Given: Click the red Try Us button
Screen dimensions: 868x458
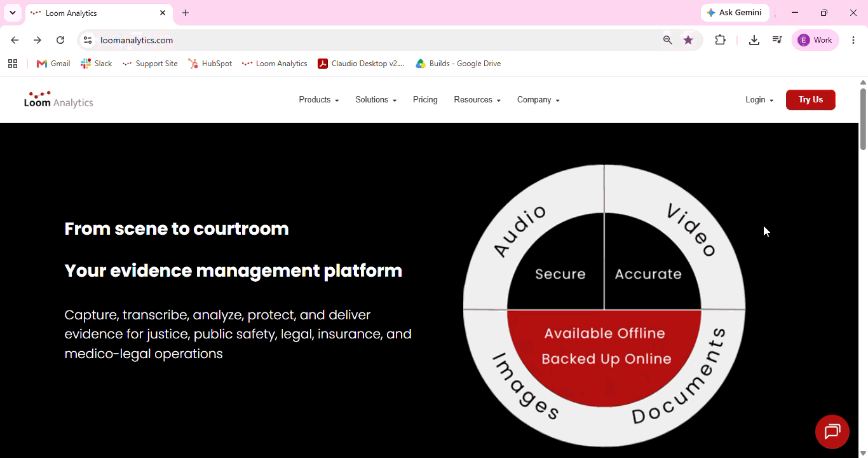Looking at the screenshot, I should click(x=811, y=100).
